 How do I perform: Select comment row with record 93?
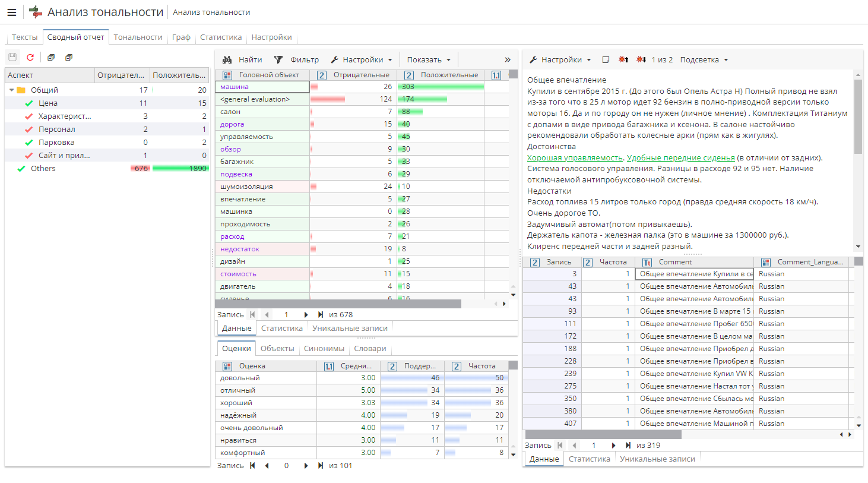[689, 311]
